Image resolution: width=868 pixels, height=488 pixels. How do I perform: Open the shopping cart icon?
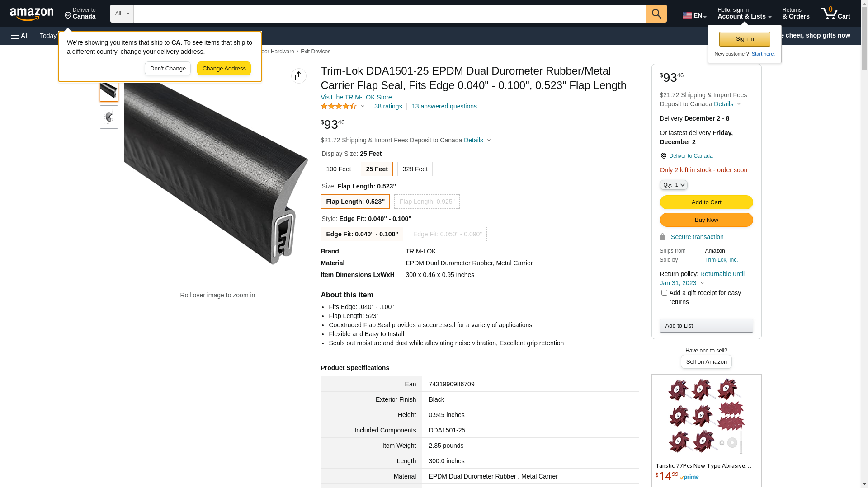[835, 14]
